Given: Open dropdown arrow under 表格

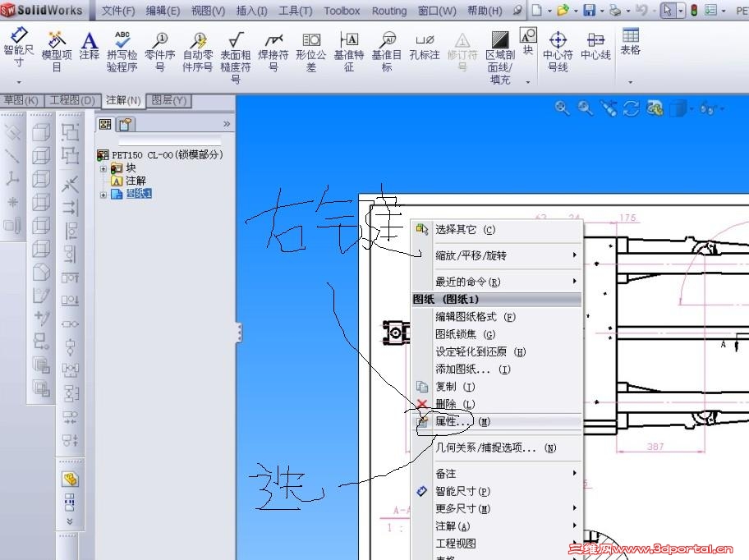Looking at the screenshot, I should (630, 82).
